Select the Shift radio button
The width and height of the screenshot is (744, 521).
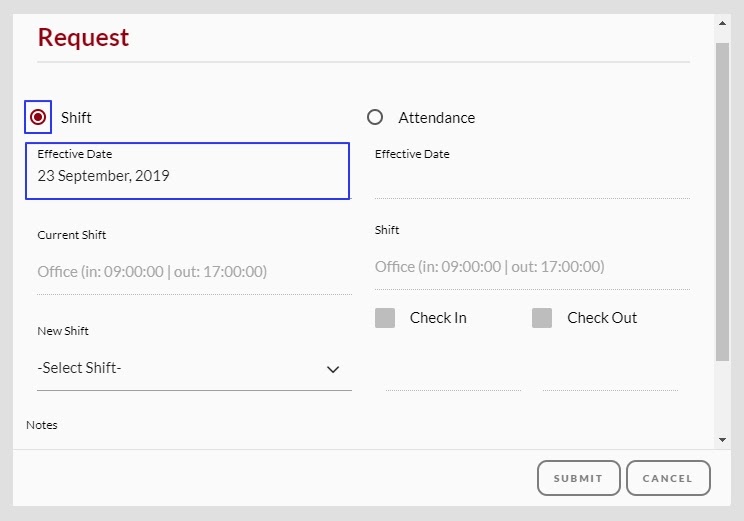[38, 117]
